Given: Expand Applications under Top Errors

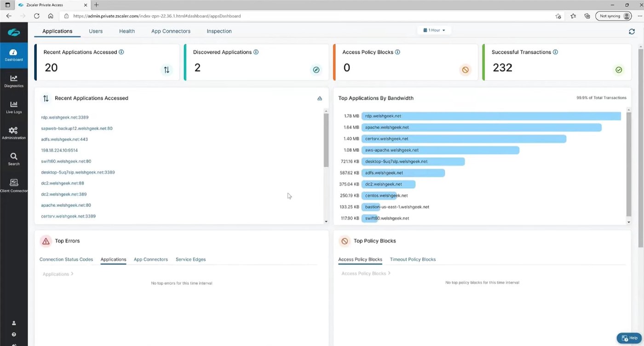Looking at the screenshot, I should pyautogui.click(x=57, y=273).
